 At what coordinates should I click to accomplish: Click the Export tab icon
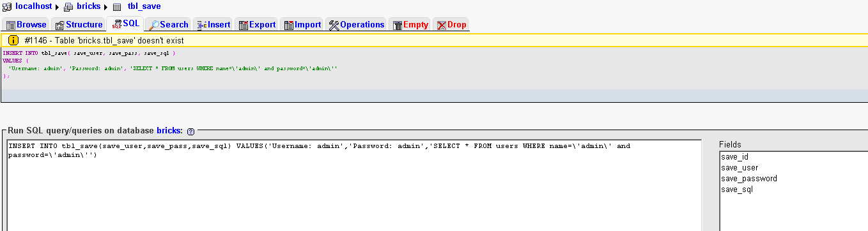click(244, 25)
